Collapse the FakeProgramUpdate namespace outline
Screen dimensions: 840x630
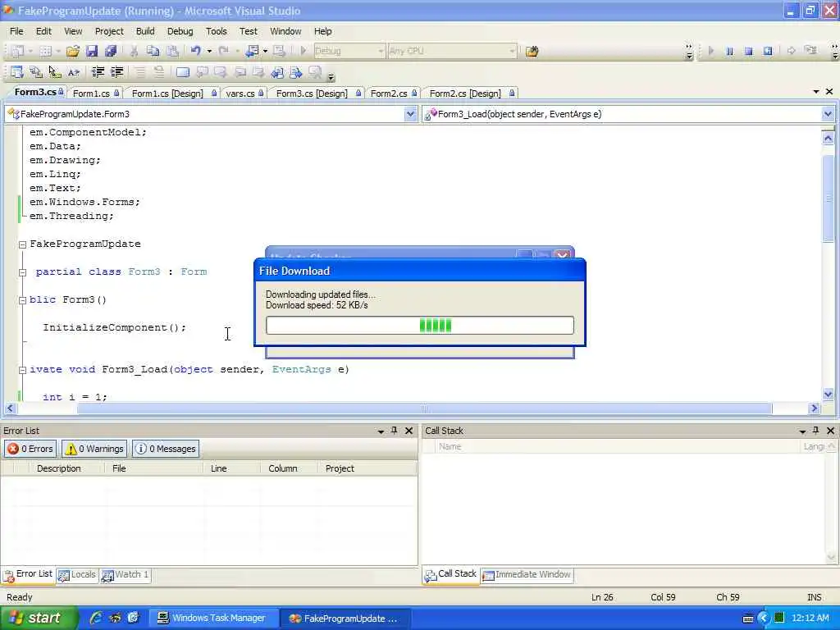(22, 244)
